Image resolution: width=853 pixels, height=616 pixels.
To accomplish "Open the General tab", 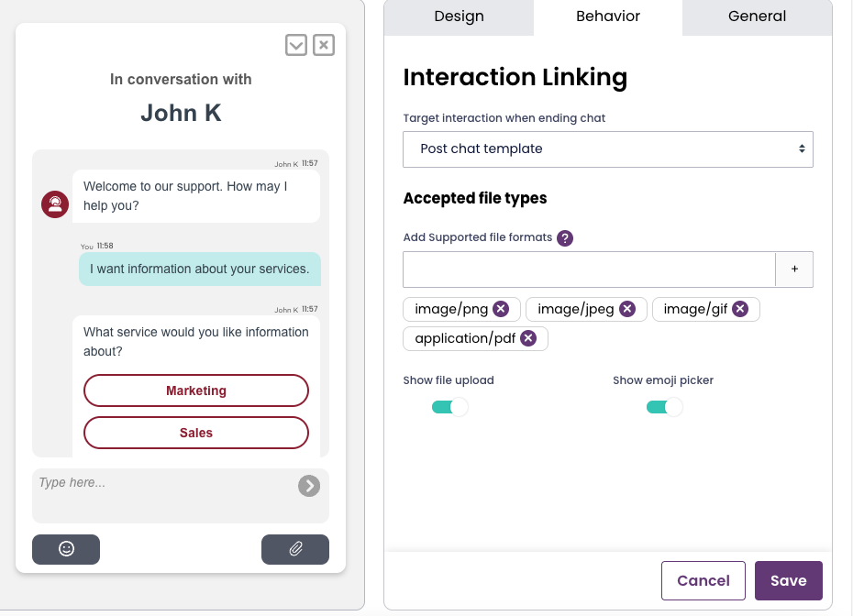I will point(757,16).
